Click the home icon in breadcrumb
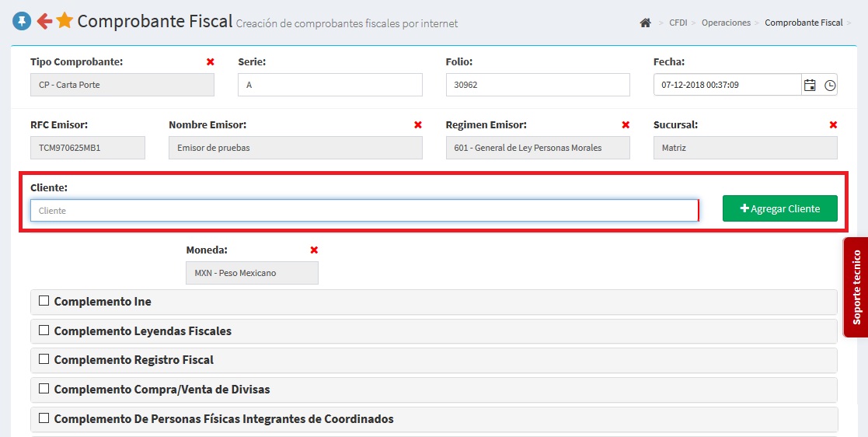Screen dimensions: 868x437 coord(645,23)
